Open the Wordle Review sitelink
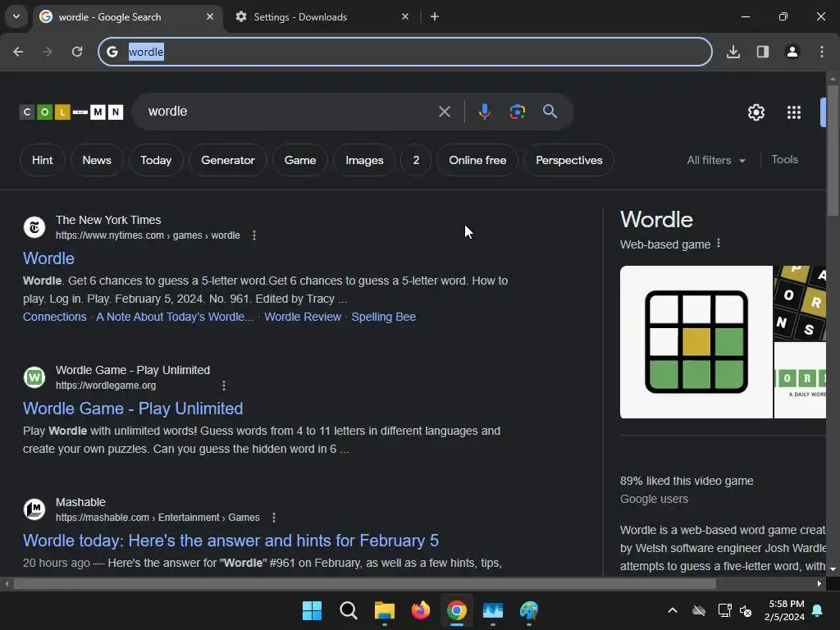Viewport: 840px width, 630px height. click(x=303, y=317)
